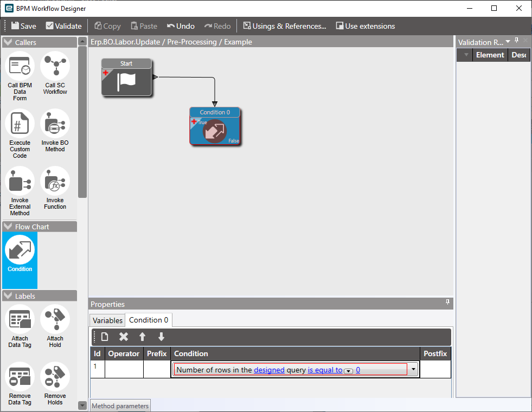Click the Paste toolbar button
The width and height of the screenshot is (532, 412).
(x=144, y=26)
